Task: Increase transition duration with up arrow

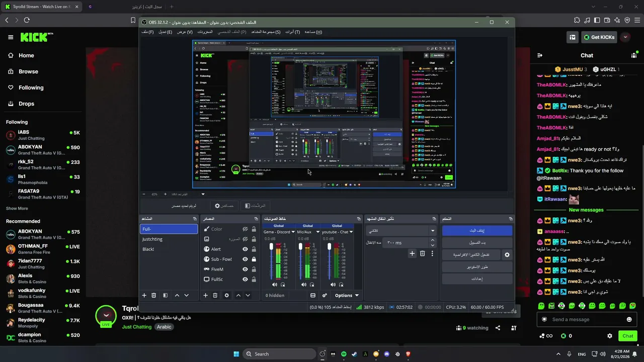Action: (432, 240)
